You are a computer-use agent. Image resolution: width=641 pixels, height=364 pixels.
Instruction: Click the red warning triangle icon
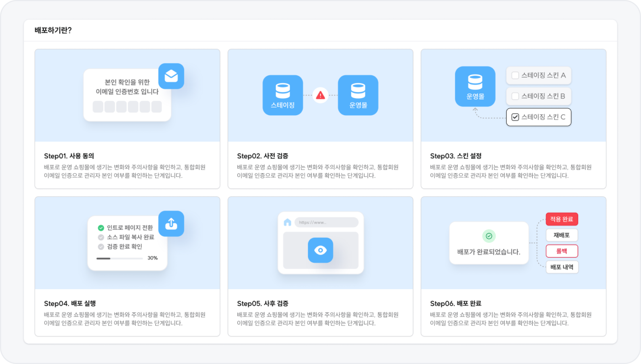point(320,95)
